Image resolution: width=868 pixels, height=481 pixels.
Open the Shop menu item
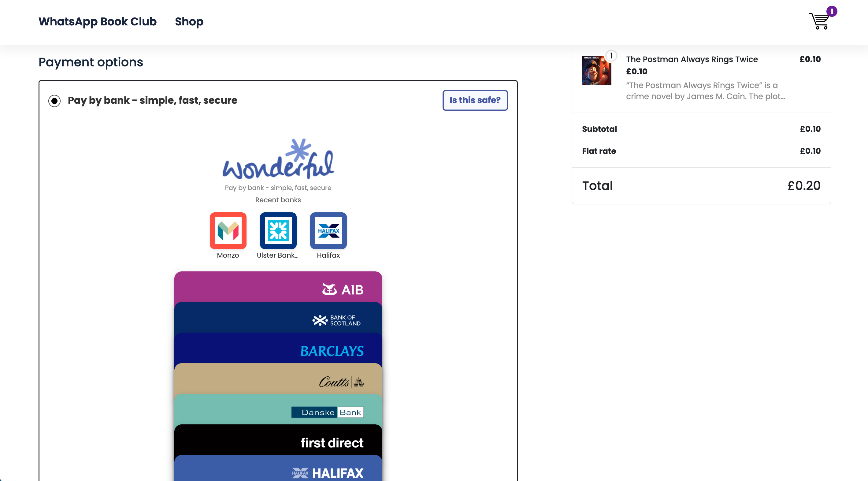189,22
